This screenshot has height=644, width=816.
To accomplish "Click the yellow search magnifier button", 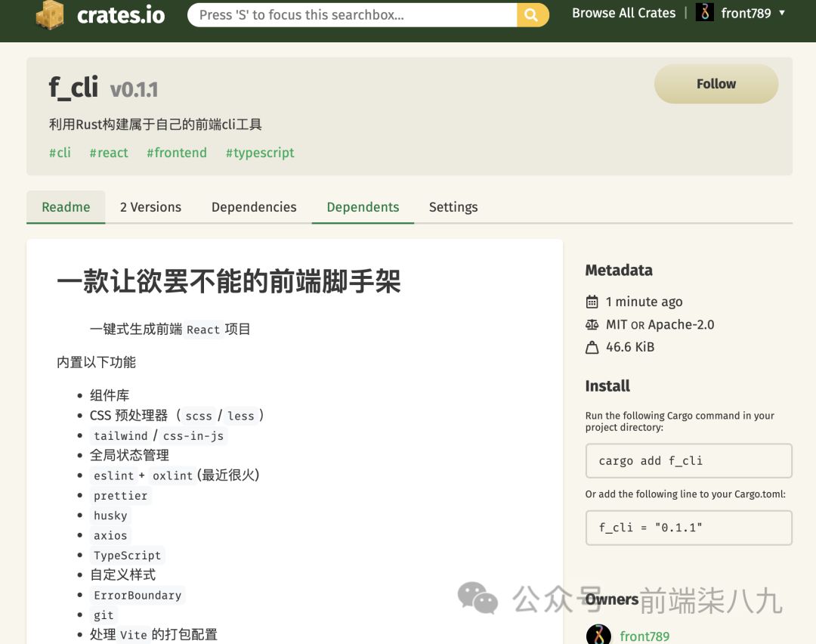I will 532,14.
